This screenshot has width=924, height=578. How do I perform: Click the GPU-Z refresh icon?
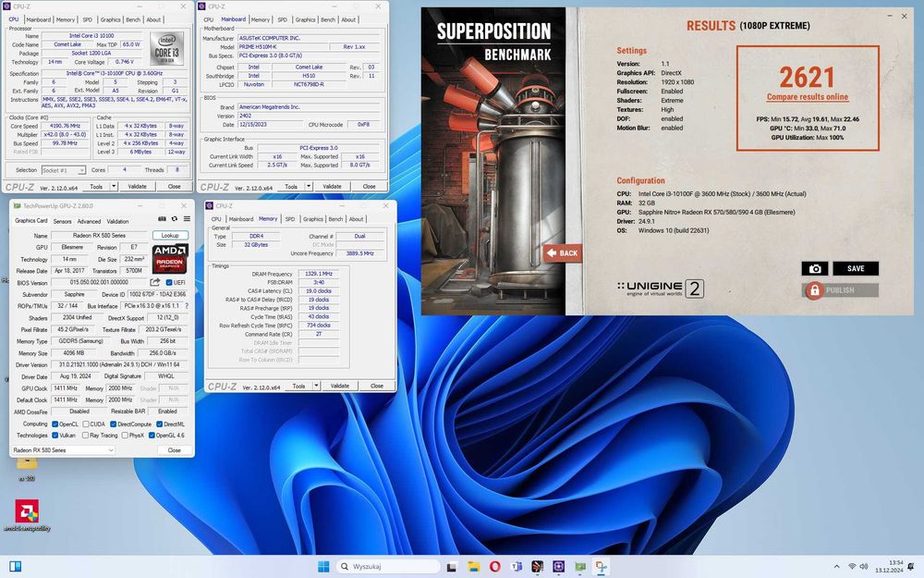point(175,219)
